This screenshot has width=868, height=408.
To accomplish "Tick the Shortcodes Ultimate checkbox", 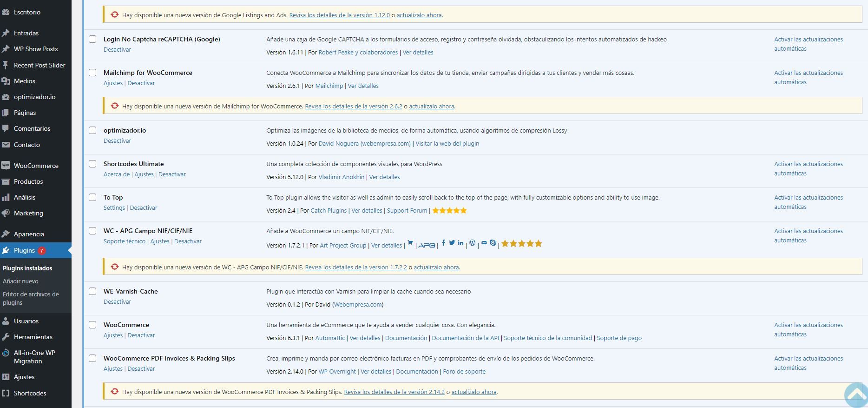I will click(x=92, y=164).
